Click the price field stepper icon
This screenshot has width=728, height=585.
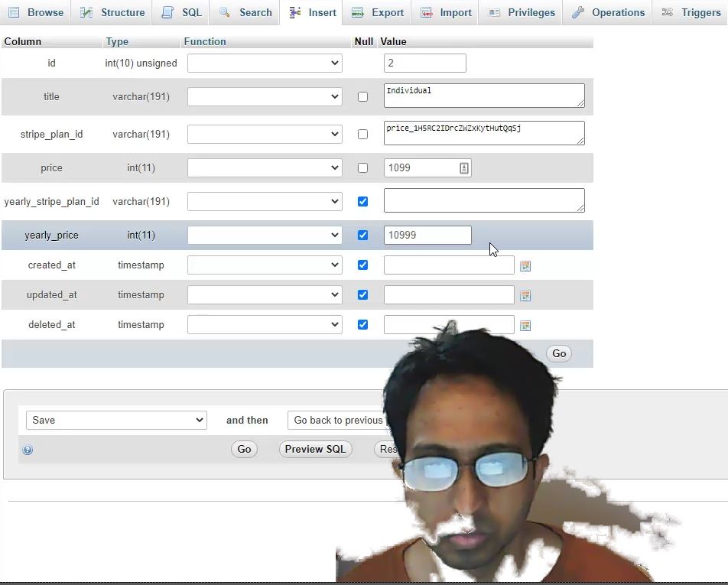tap(463, 168)
